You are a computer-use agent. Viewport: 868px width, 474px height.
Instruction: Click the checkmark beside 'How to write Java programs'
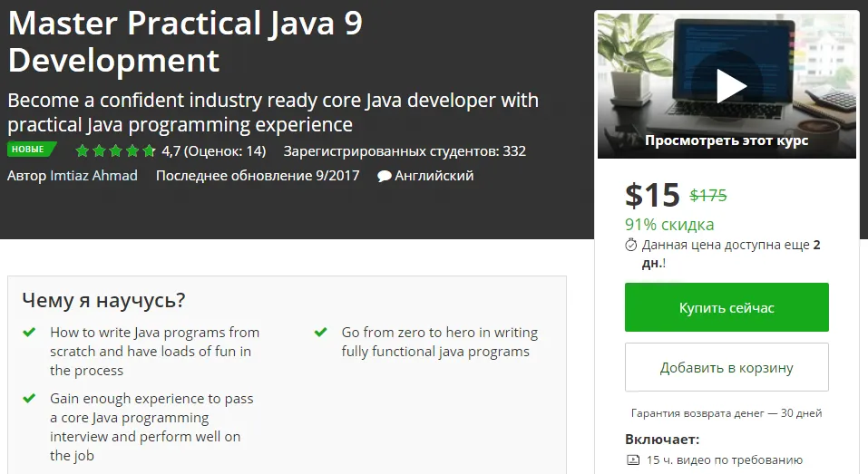tap(29, 333)
